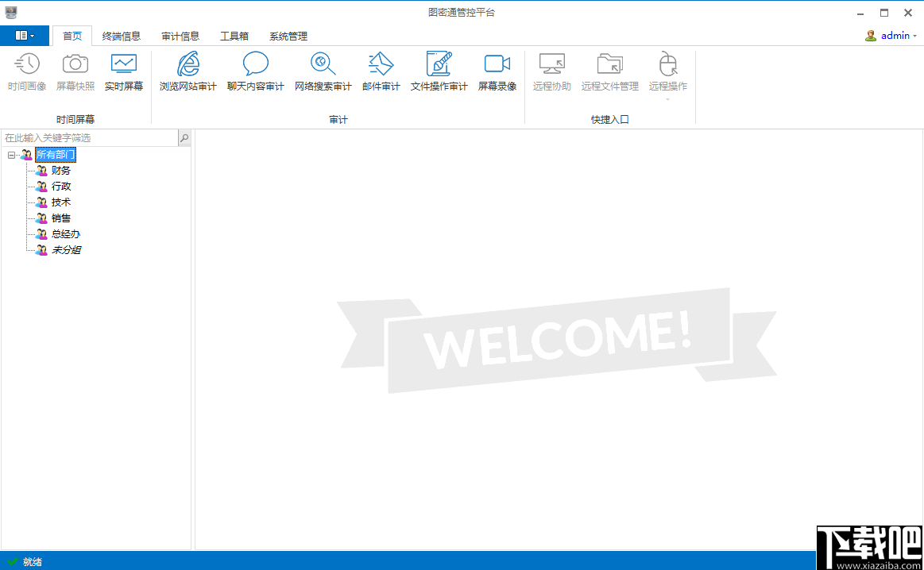
Task: Select the 行政 department
Action: click(60, 187)
